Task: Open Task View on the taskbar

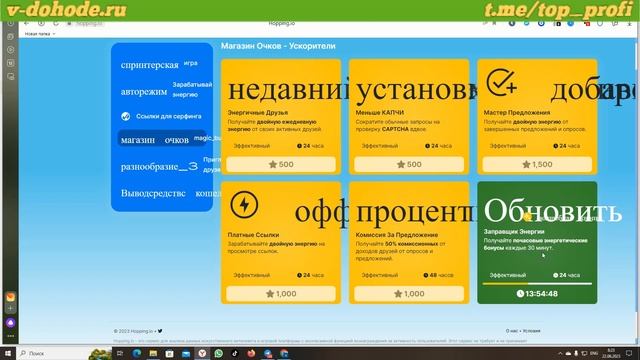Action: [x=120, y=353]
